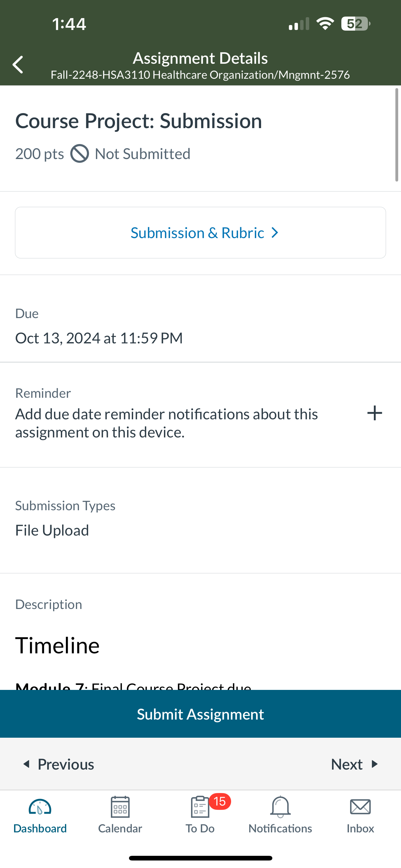Open Submission & Rubric chevron

(x=275, y=233)
